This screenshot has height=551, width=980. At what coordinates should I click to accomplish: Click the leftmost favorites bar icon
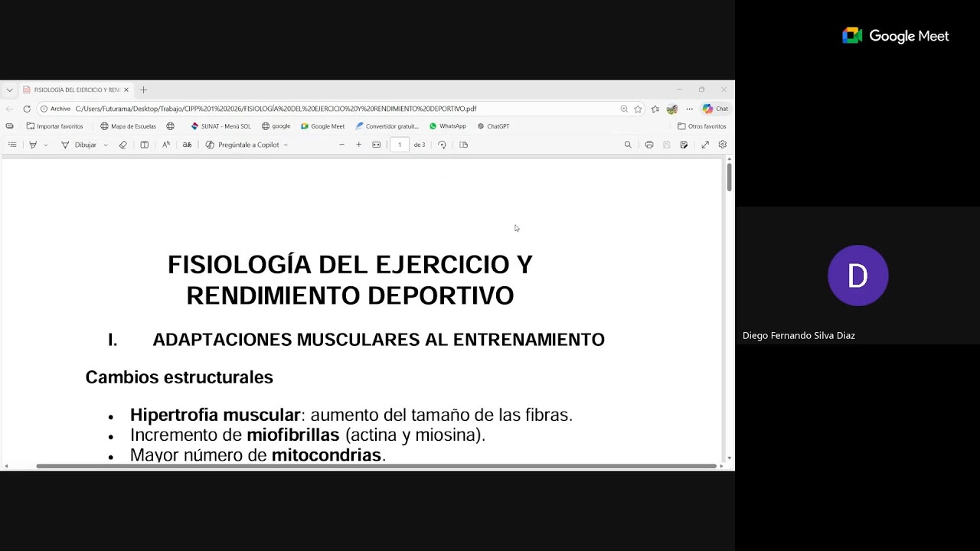click(9, 126)
